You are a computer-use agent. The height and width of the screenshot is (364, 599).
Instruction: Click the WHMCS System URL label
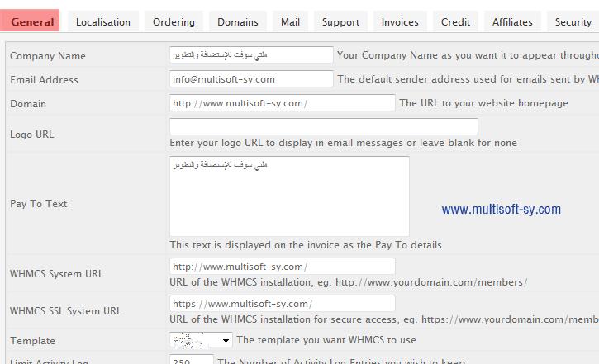pyautogui.click(x=56, y=273)
